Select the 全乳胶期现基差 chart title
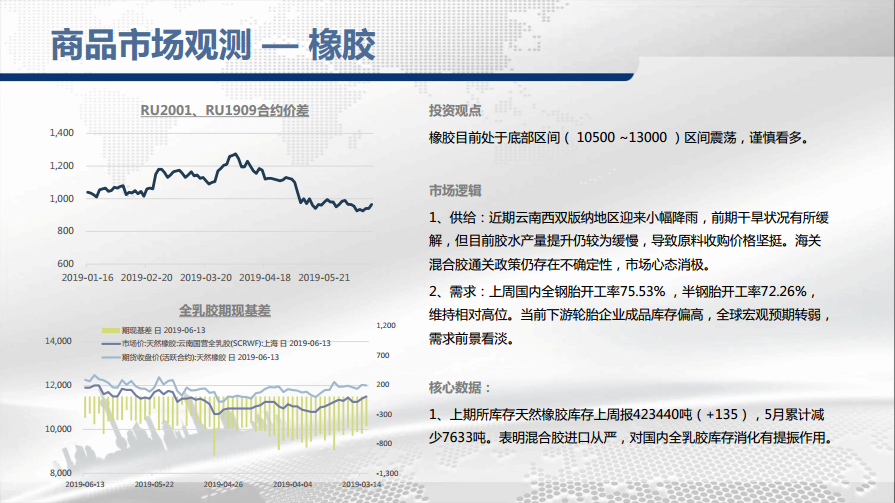Viewport: 895px width, 503px height. point(224,309)
